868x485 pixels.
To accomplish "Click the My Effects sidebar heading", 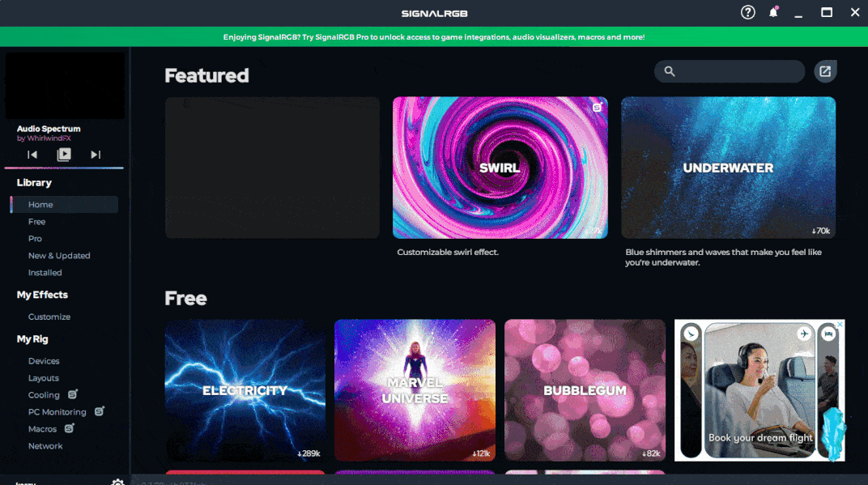I will coord(42,295).
